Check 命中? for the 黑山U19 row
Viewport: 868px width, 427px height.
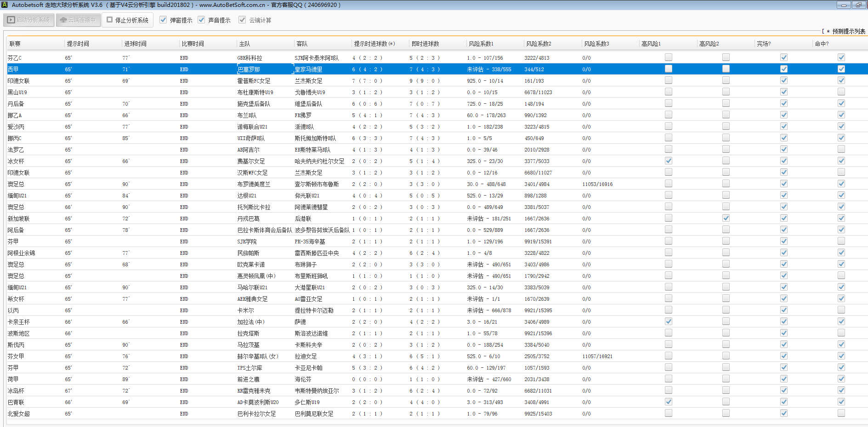click(841, 92)
